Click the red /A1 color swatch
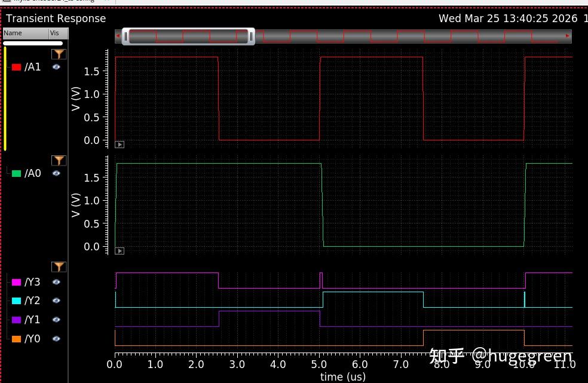This screenshot has height=383, width=588. tap(16, 67)
